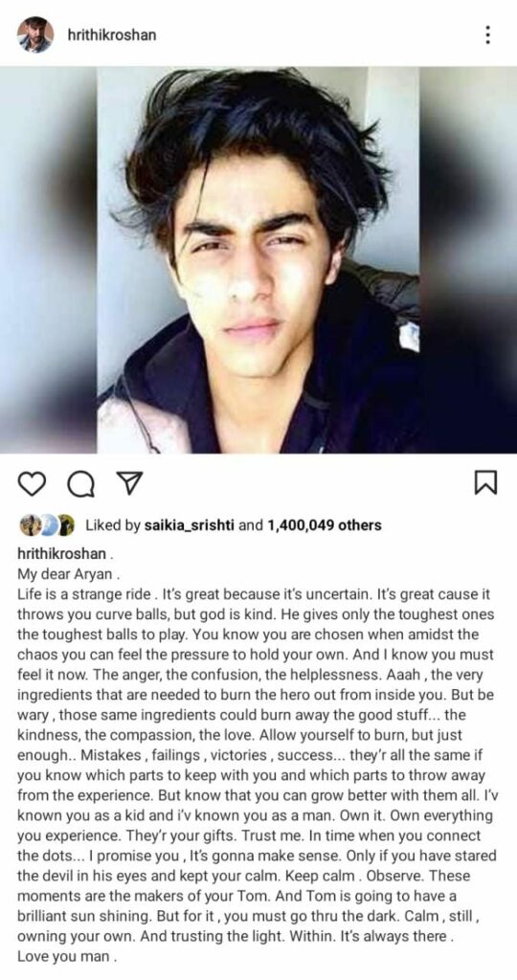Share post with paper plane icon

tap(130, 483)
